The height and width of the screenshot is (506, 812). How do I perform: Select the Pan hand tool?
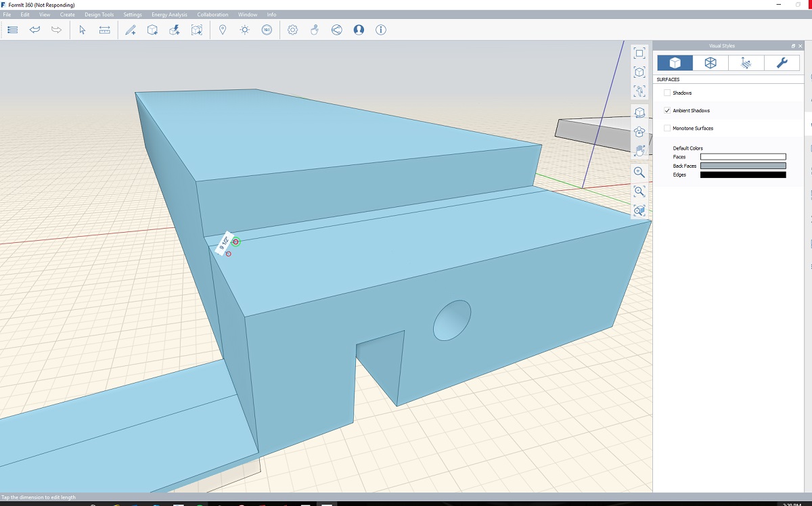click(639, 150)
